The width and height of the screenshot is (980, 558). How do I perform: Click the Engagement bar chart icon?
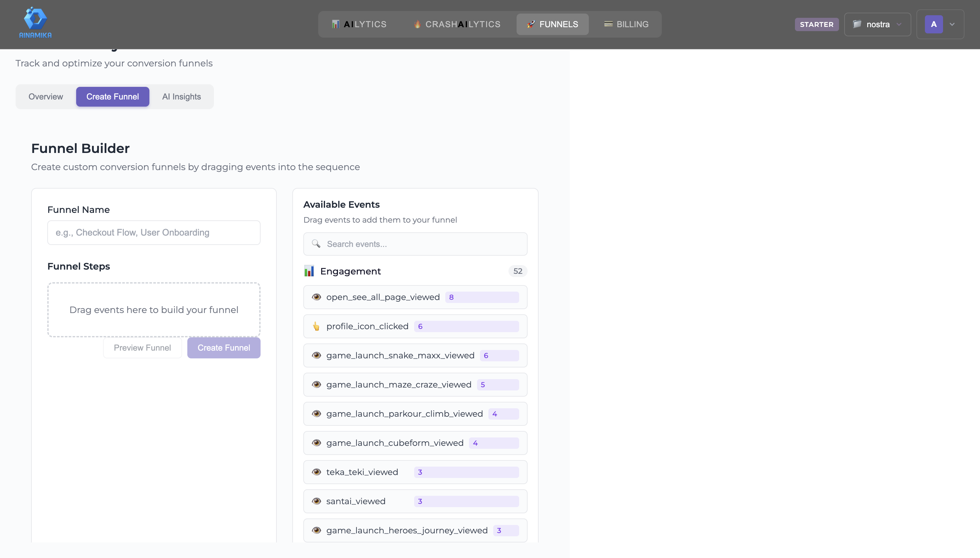(x=309, y=271)
